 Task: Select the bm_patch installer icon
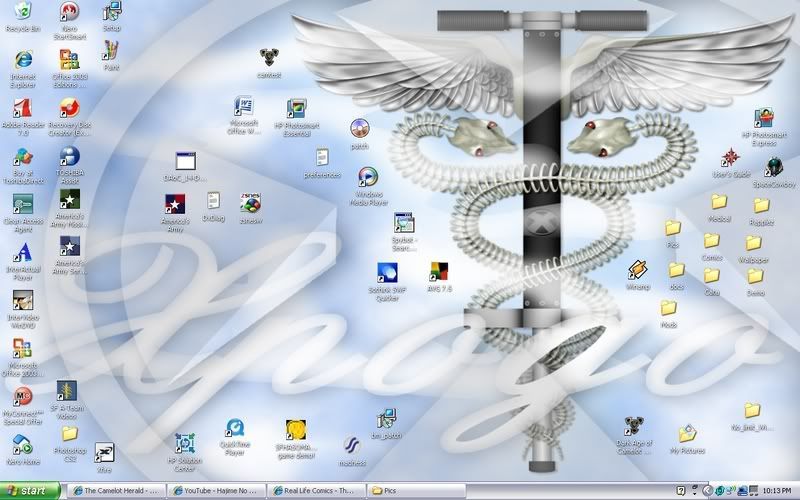tap(387, 419)
